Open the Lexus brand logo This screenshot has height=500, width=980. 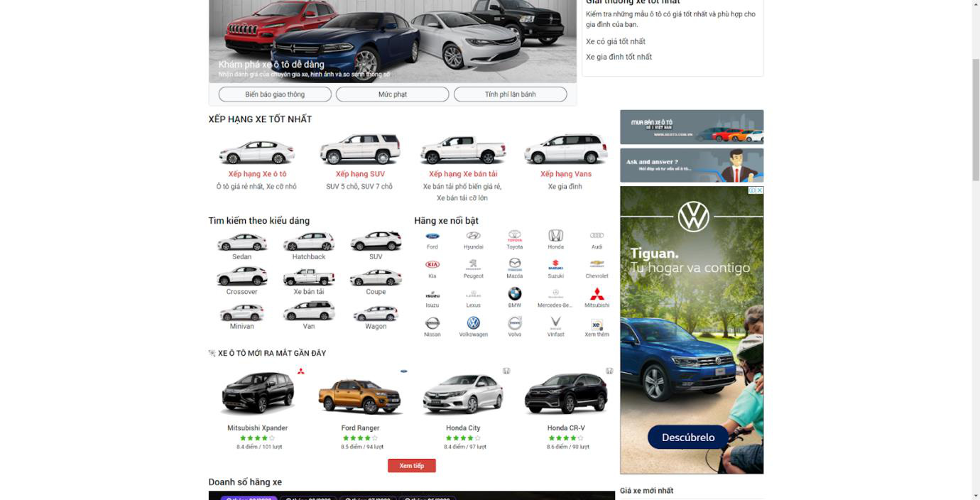(474, 294)
